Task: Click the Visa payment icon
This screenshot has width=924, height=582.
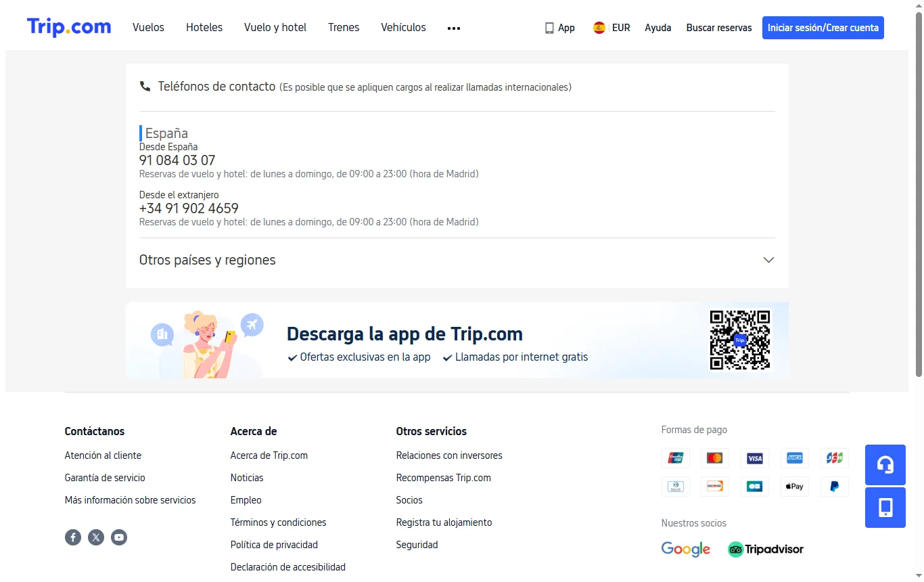Action: click(755, 458)
